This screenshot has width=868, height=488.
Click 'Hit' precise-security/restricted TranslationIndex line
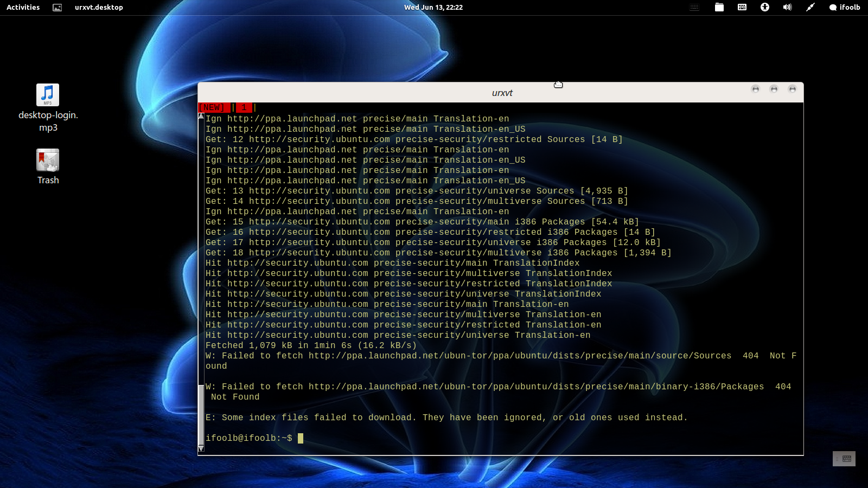[x=409, y=284]
